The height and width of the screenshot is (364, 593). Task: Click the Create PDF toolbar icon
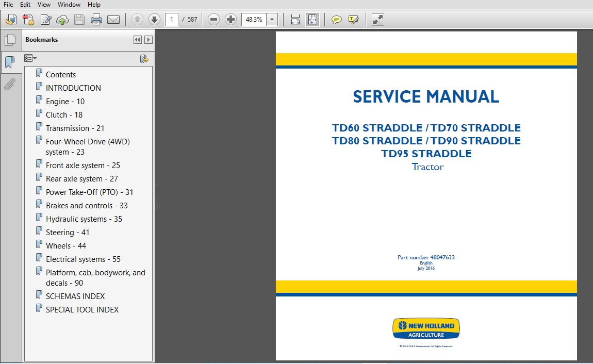[x=11, y=20]
